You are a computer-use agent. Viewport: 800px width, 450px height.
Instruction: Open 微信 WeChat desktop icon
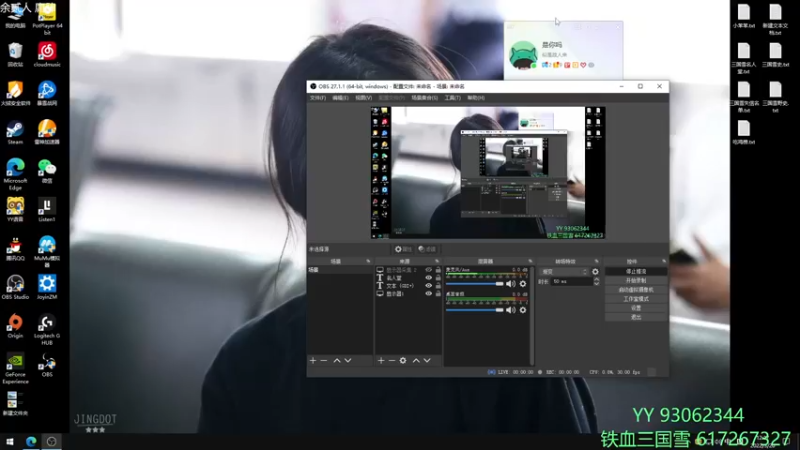click(47, 172)
